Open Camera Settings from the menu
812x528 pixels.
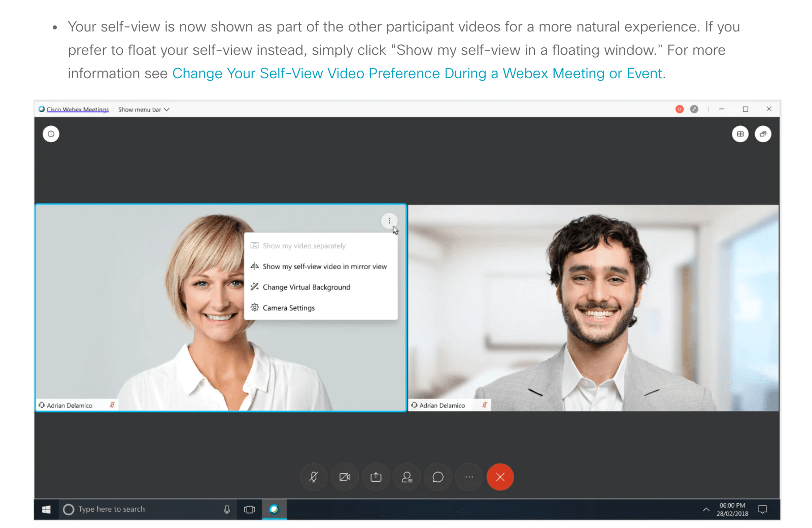click(288, 307)
